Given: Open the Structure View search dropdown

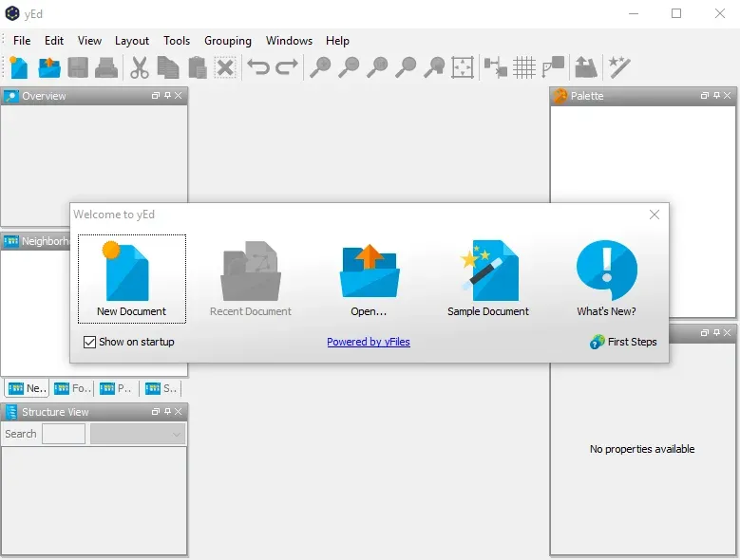Looking at the screenshot, I should point(138,434).
